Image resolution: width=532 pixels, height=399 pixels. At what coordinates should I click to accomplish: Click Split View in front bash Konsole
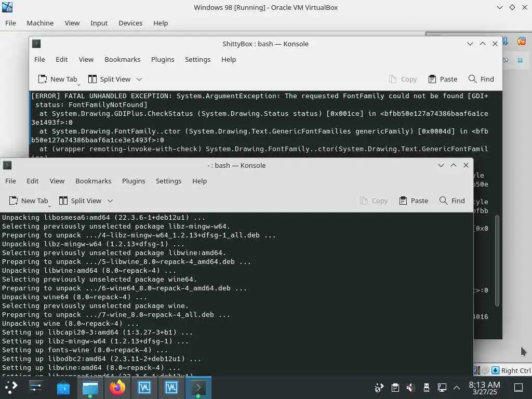[80, 201]
